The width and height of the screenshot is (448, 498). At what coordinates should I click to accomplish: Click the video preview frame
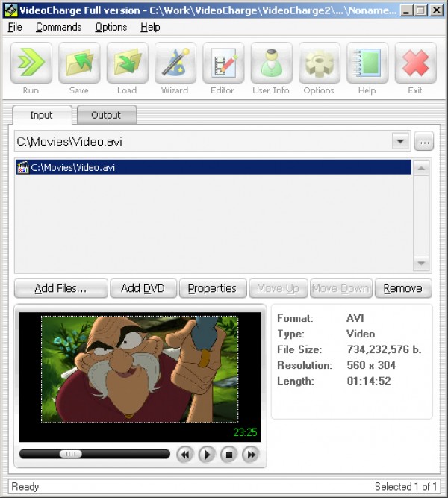(x=140, y=369)
